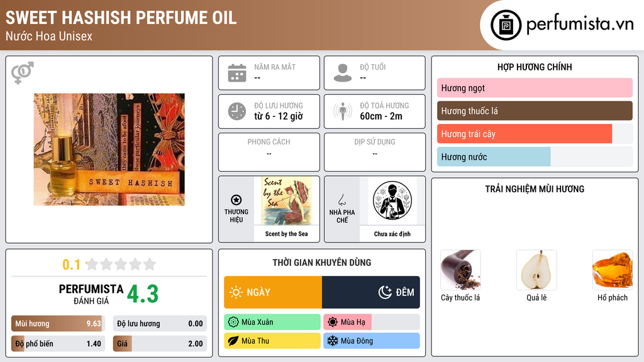
Task: Click the person icon for Độ tuổi
Action: pyautogui.click(x=343, y=73)
